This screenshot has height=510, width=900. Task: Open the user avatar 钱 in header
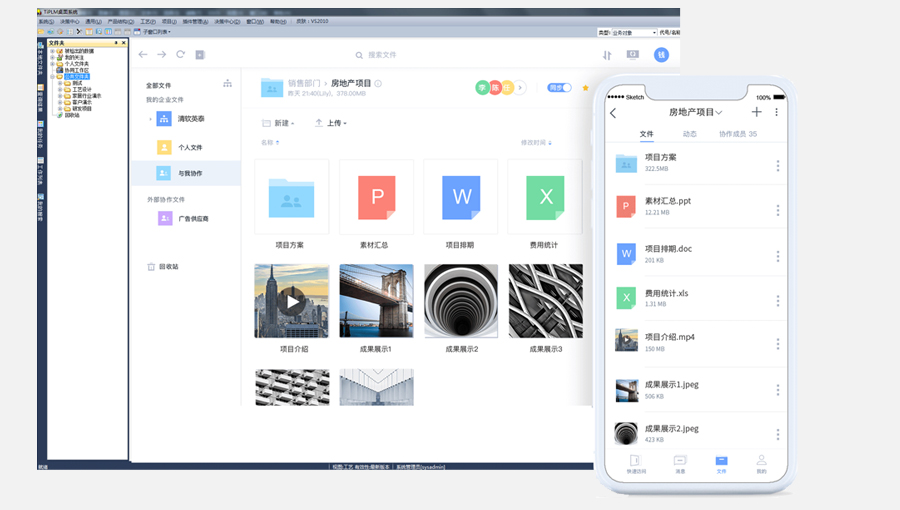661,55
